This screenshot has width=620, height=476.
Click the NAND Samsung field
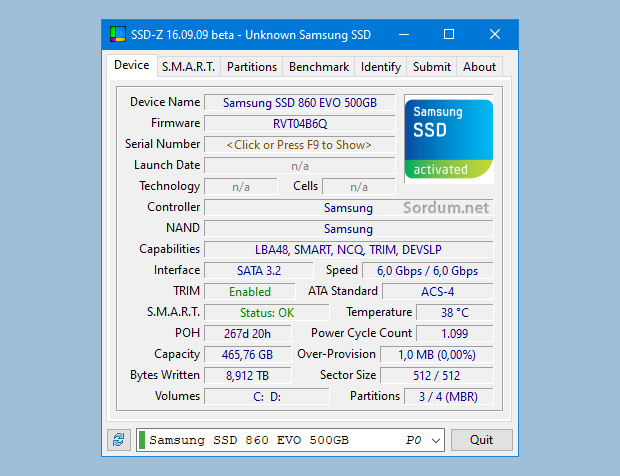348,229
